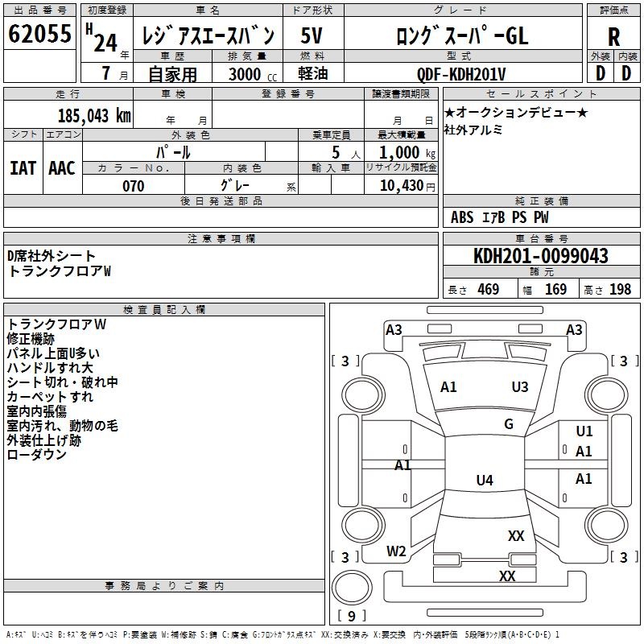Click model code QDF-KDH201V
This screenshot has width=644, height=644.
tap(462, 74)
